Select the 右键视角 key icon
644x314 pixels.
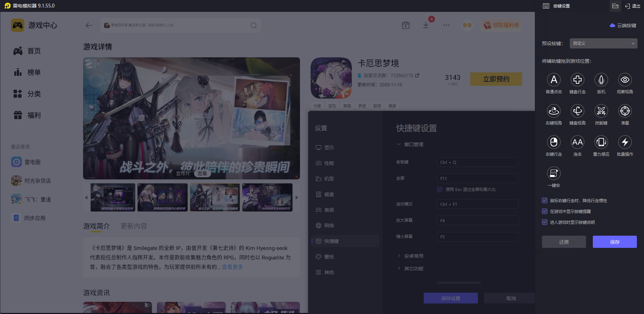coord(554,111)
